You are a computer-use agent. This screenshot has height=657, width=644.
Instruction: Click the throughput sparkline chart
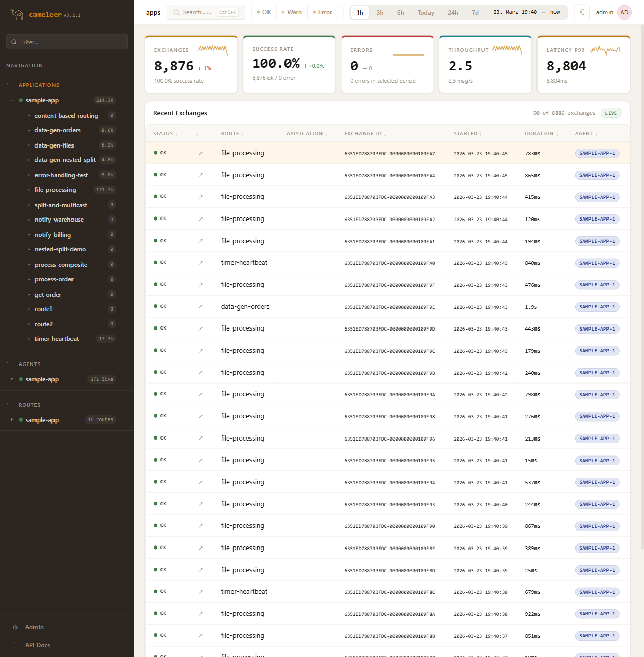coord(507,49)
